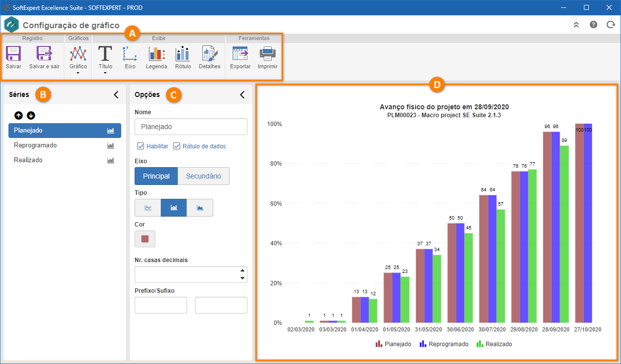Click the Prefixo input field on the left
This screenshot has width=621, height=364.
(x=161, y=305)
